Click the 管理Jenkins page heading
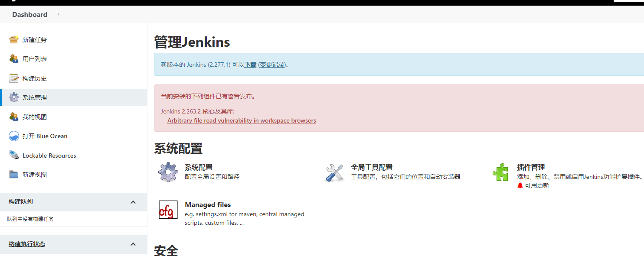This screenshot has width=644, height=256. pyautogui.click(x=192, y=42)
